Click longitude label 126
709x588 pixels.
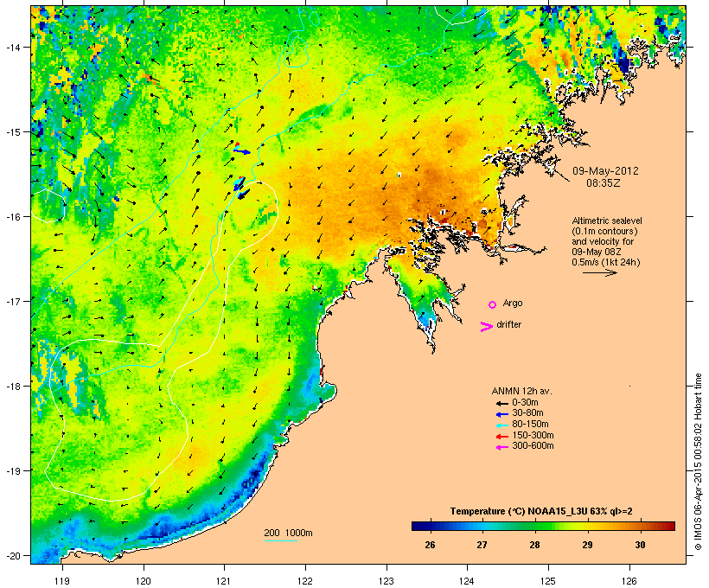pyautogui.click(x=629, y=581)
